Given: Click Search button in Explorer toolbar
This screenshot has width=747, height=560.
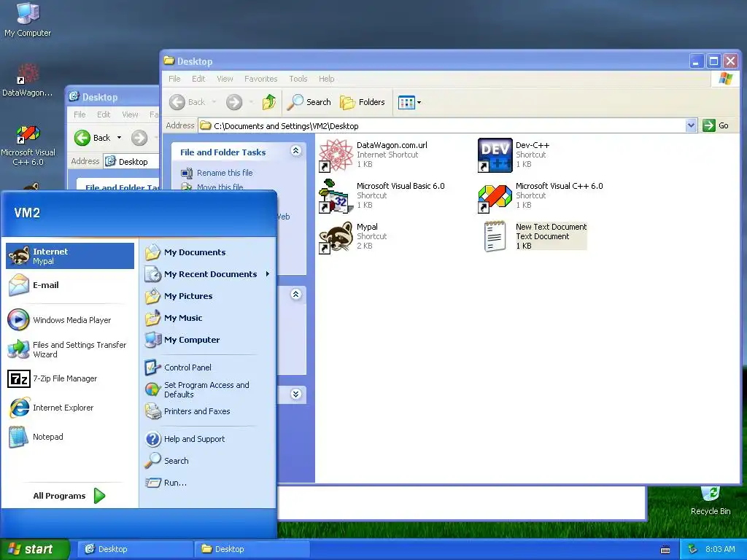Looking at the screenshot, I should [309, 102].
